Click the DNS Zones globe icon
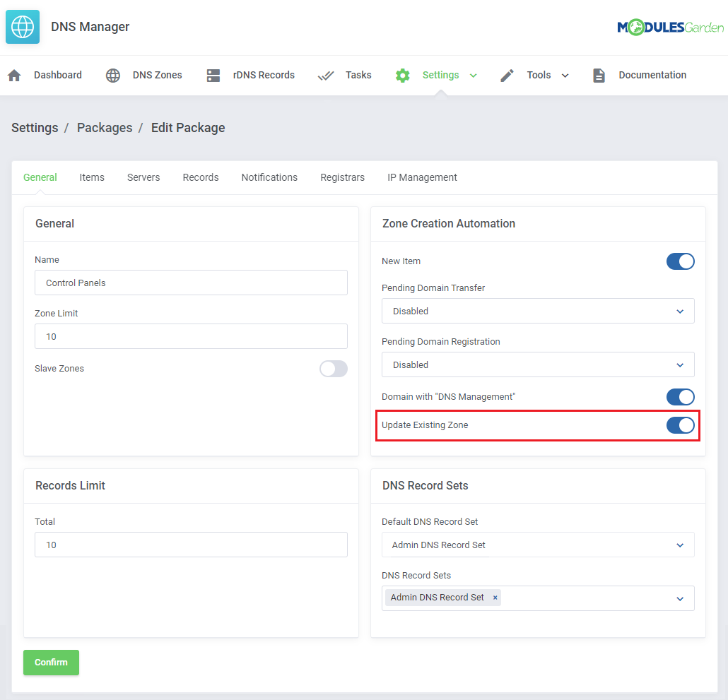 [x=113, y=75]
